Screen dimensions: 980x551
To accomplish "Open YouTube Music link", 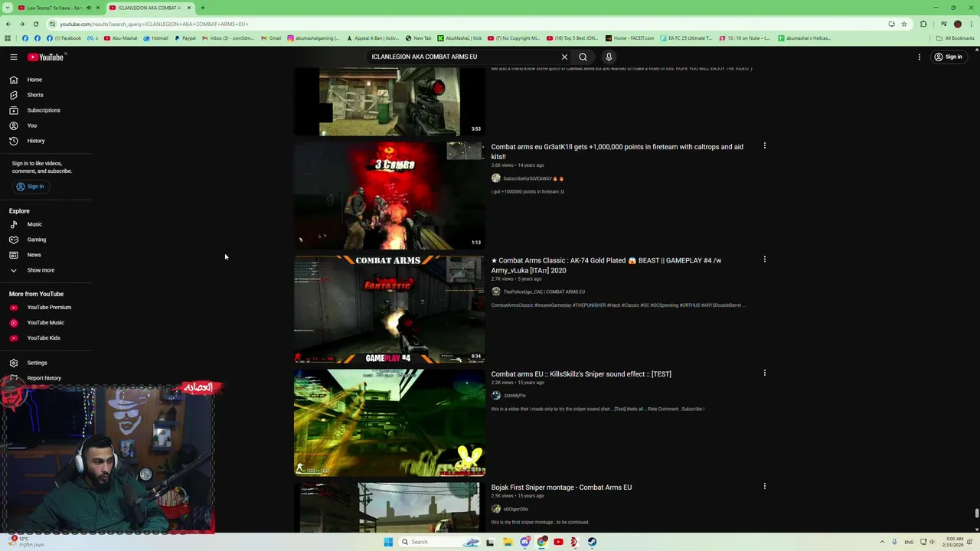I will pyautogui.click(x=46, y=322).
